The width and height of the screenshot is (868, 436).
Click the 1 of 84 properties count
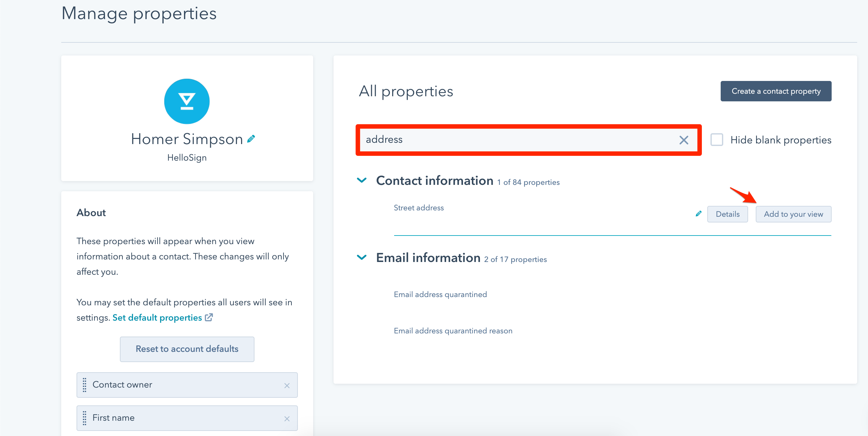coord(528,183)
